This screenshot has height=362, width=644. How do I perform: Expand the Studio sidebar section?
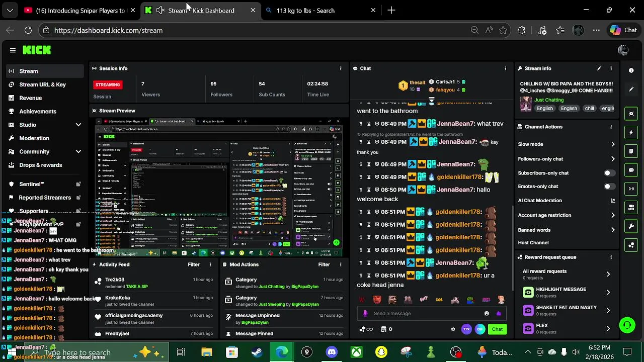coord(78,125)
